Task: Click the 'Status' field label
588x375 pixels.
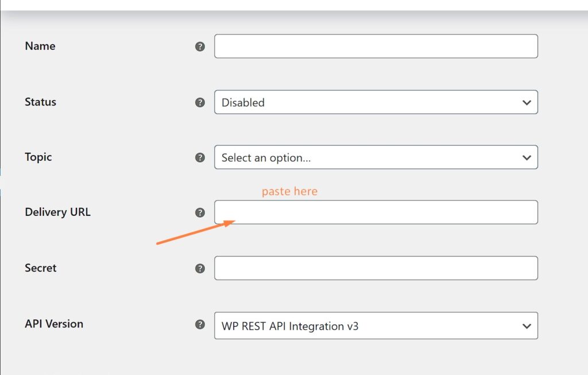Action: click(40, 102)
